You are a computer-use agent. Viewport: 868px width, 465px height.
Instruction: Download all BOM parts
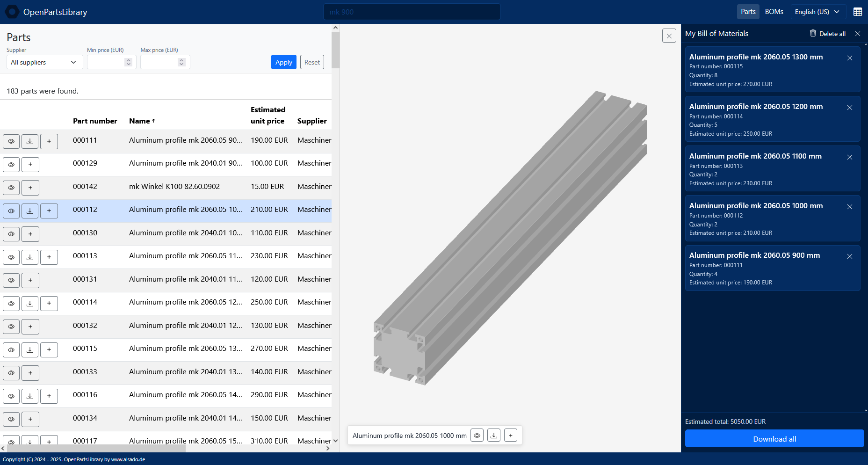[774, 439]
